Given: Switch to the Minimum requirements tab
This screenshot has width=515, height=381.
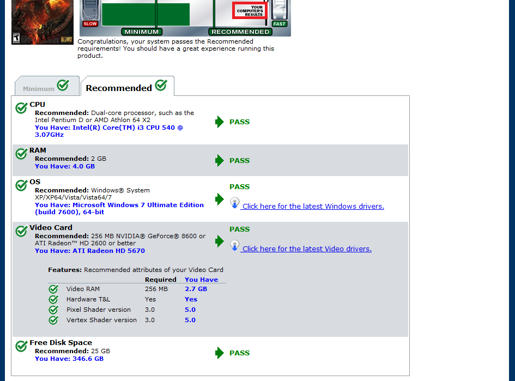Looking at the screenshot, I should point(47,86).
